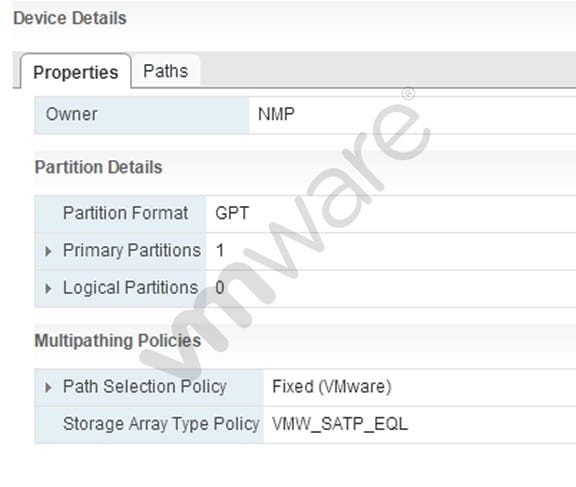Select the logical partitions count 0
Screen dimensions: 576x487
click(x=220, y=288)
